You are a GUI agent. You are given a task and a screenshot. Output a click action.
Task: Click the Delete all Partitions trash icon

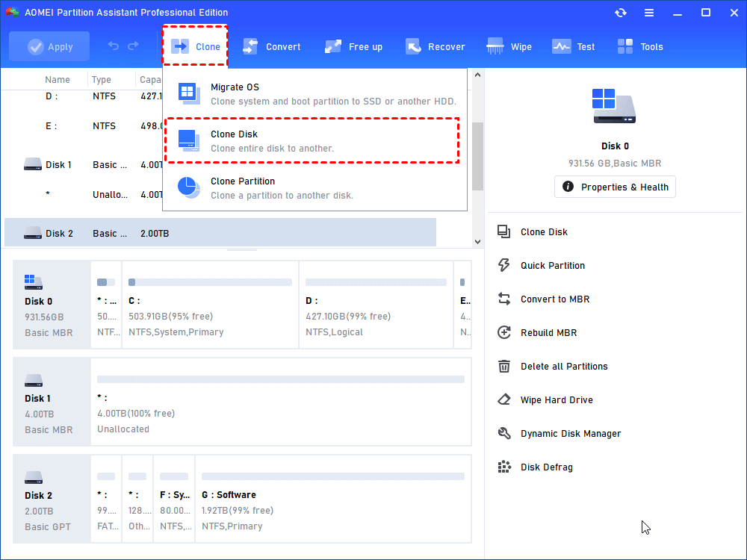504,366
